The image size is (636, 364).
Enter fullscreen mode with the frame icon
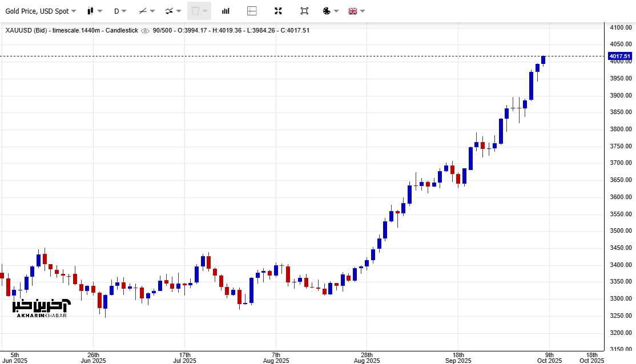tap(304, 11)
